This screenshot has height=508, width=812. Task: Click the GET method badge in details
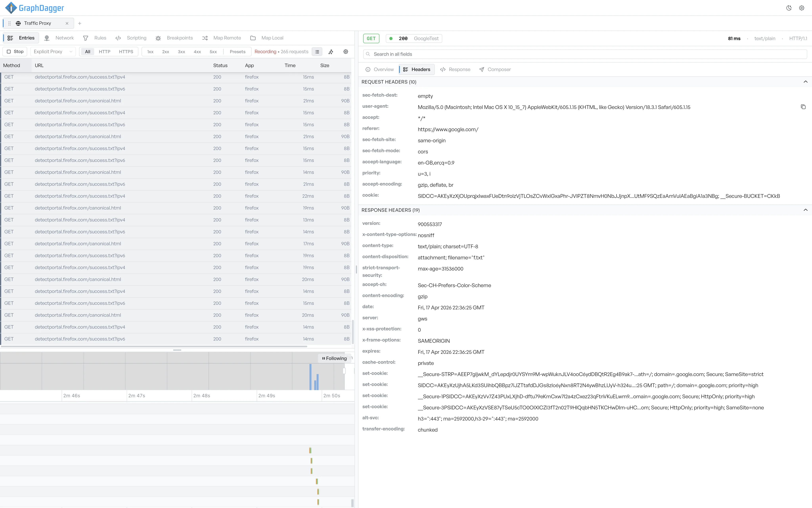pyautogui.click(x=371, y=39)
